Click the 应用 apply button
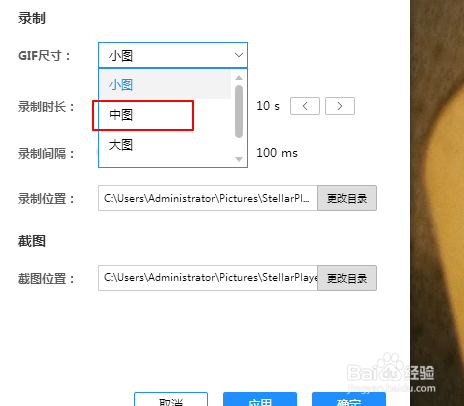Viewport: 464px width, 406px height. click(x=260, y=399)
